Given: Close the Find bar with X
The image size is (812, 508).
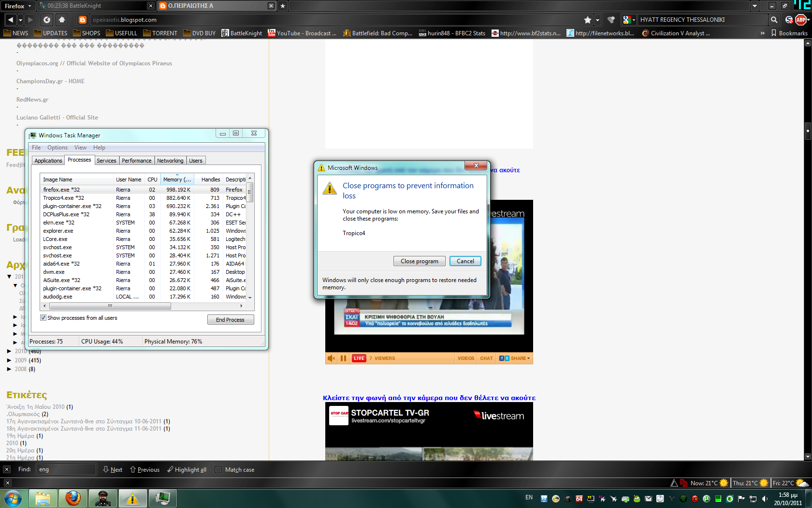Looking at the screenshot, I should (x=7, y=469).
